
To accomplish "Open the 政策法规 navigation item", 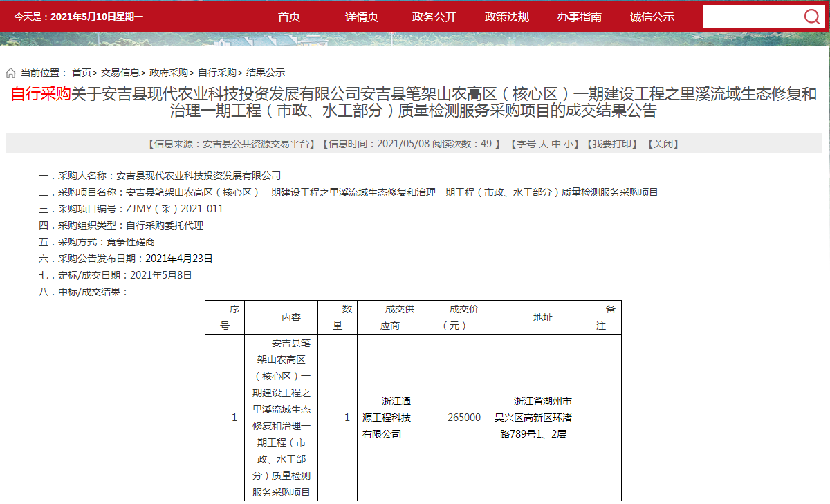I will (506, 17).
